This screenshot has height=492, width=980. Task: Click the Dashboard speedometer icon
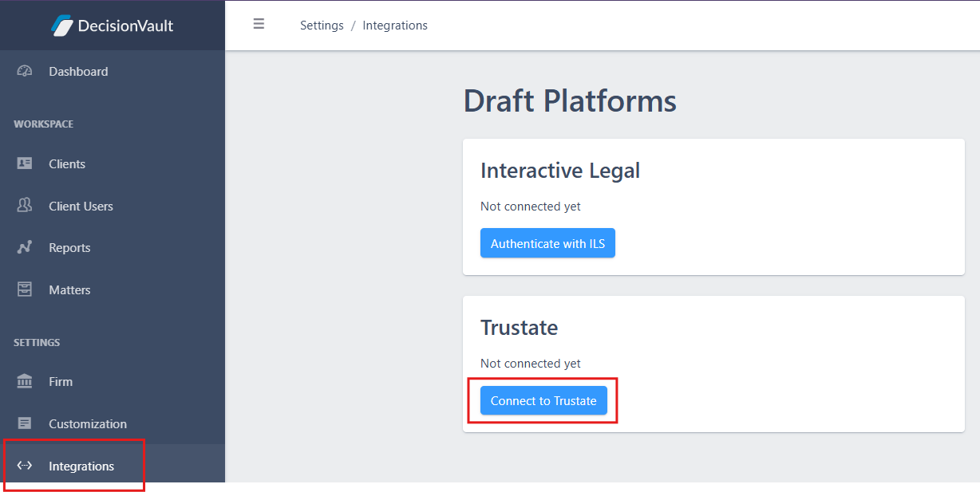click(25, 71)
